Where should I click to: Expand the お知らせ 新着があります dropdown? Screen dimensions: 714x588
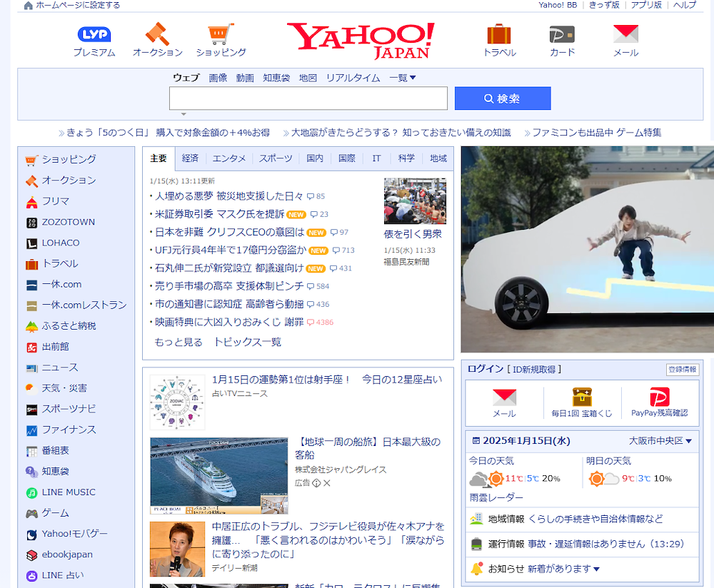pos(564,569)
